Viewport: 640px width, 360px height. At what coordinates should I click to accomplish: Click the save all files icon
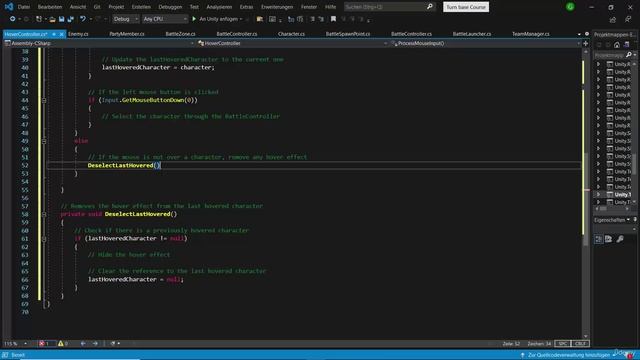[x=70, y=19]
